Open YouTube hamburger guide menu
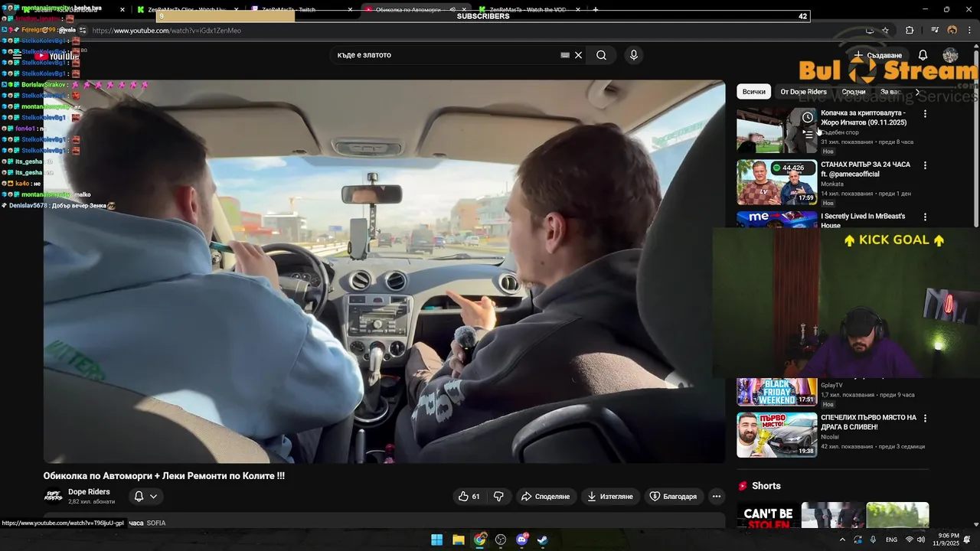 (17, 55)
